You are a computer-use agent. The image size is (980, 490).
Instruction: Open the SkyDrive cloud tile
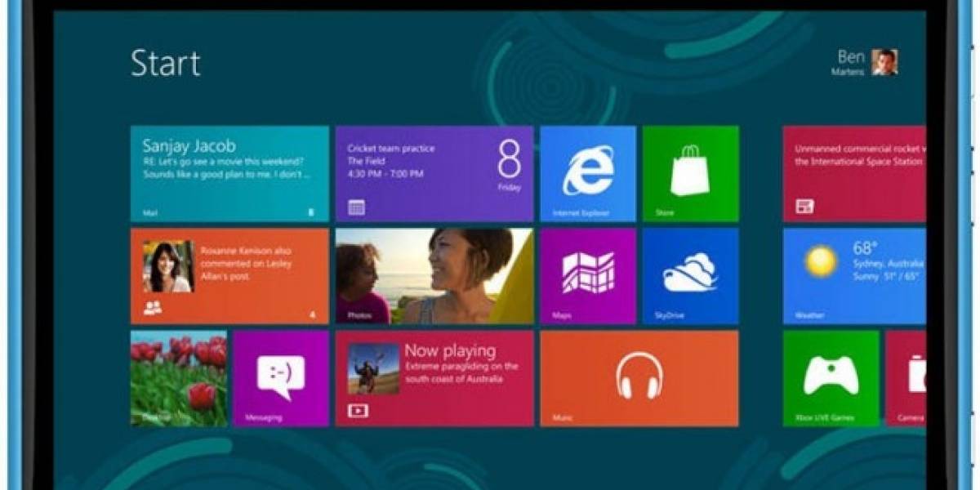coord(690,276)
